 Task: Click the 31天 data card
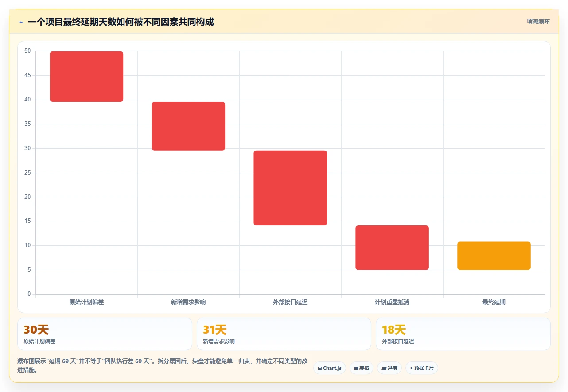pos(284,334)
